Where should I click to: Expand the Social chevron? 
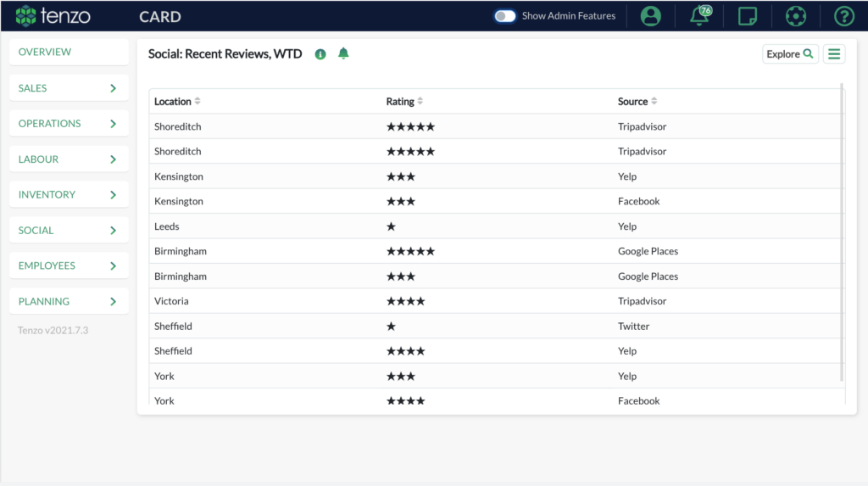coord(113,231)
